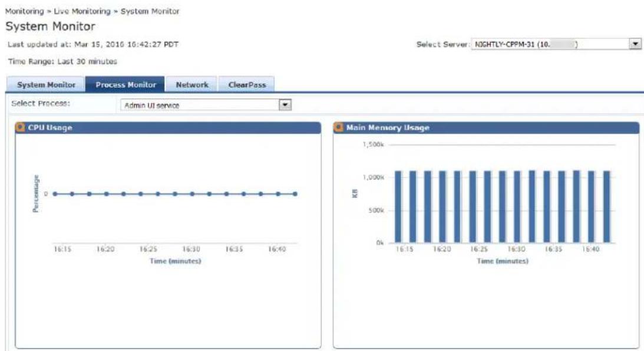Click Time (minutes) label under CPU chart
This screenshot has height=351, width=644.
(176, 261)
